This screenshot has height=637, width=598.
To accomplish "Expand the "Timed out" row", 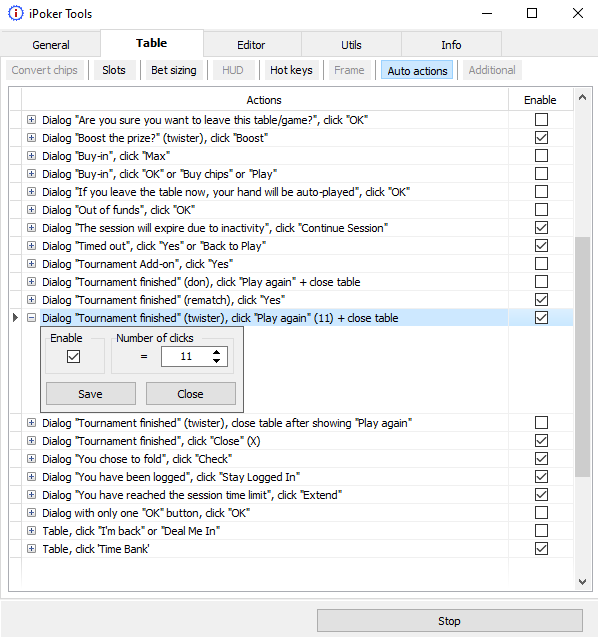I will coord(31,246).
